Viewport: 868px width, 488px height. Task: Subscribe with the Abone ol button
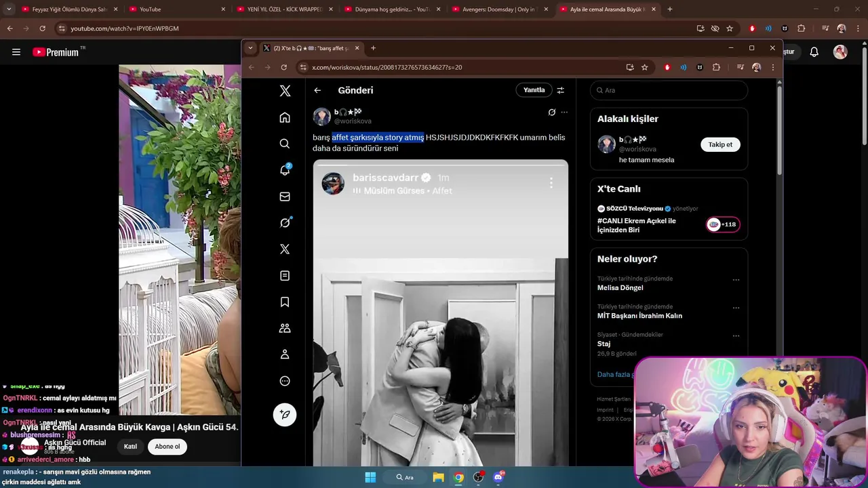(x=167, y=447)
